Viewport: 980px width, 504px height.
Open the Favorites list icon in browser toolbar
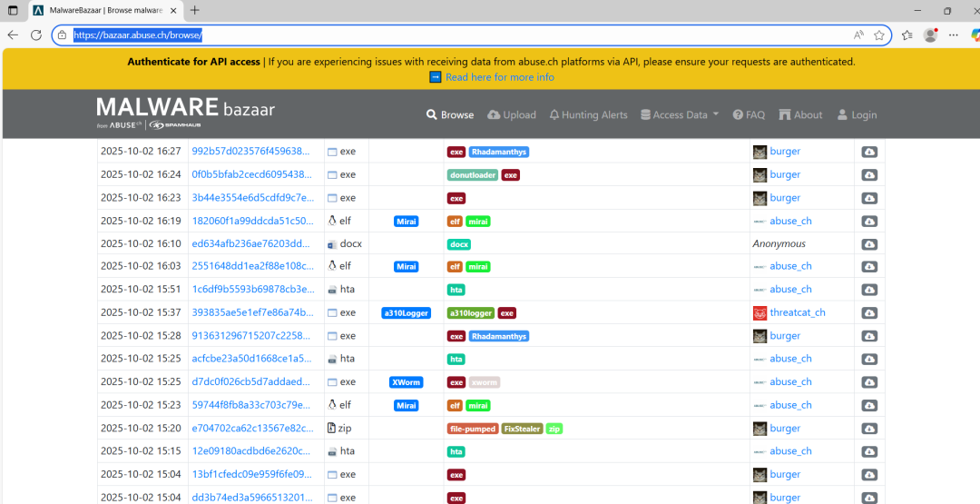click(906, 35)
